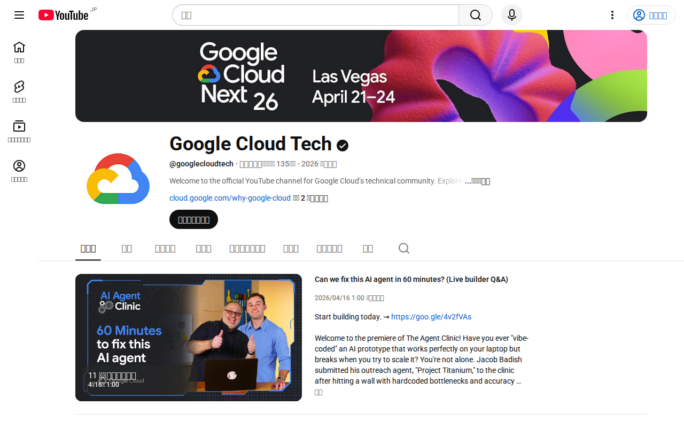684x428 pixels.
Task: Expand the featured video description
Action: pos(319,392)
